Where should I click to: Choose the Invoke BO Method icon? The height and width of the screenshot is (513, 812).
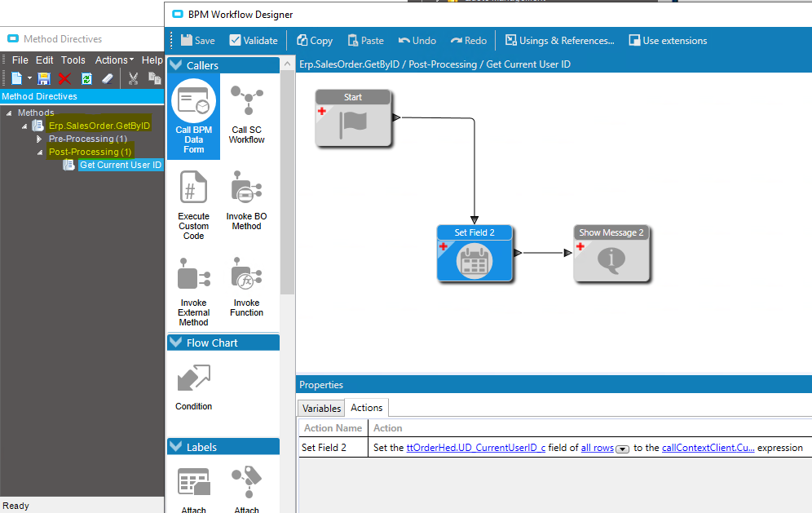coord(246,200)
